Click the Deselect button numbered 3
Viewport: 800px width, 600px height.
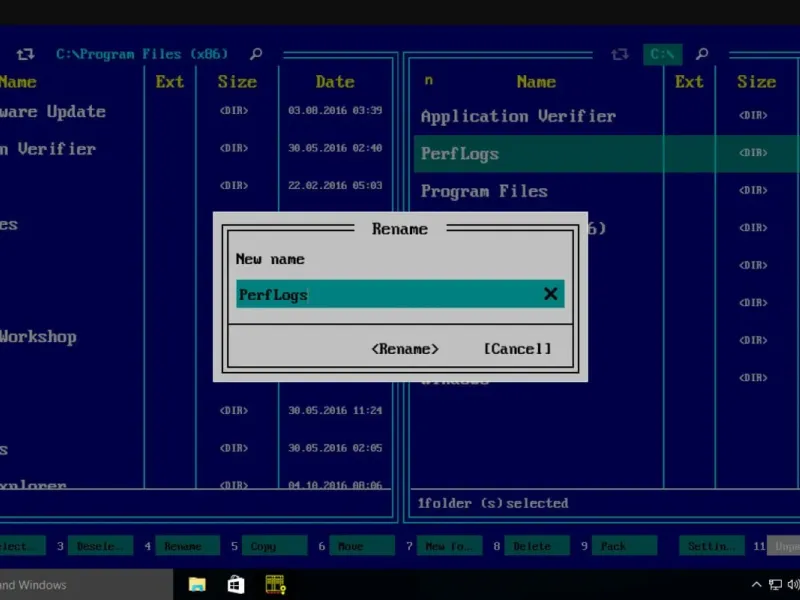101,546
